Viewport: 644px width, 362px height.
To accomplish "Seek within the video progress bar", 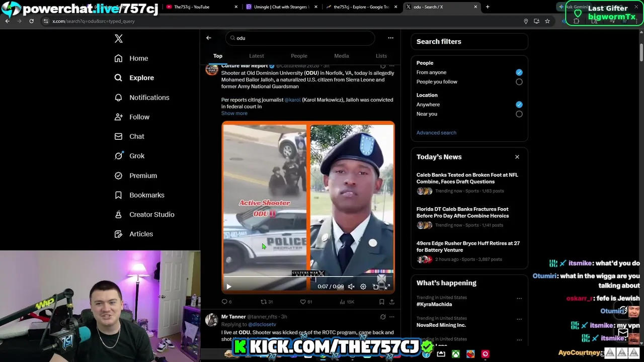I will pos(308,278).
